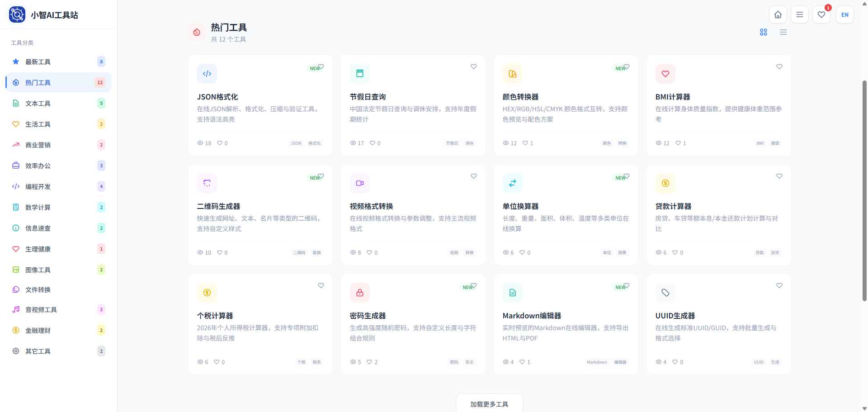Viewport: 868px width, 412px height.
Task: Click the scrollbar down arrow
Action: (865, 408)
